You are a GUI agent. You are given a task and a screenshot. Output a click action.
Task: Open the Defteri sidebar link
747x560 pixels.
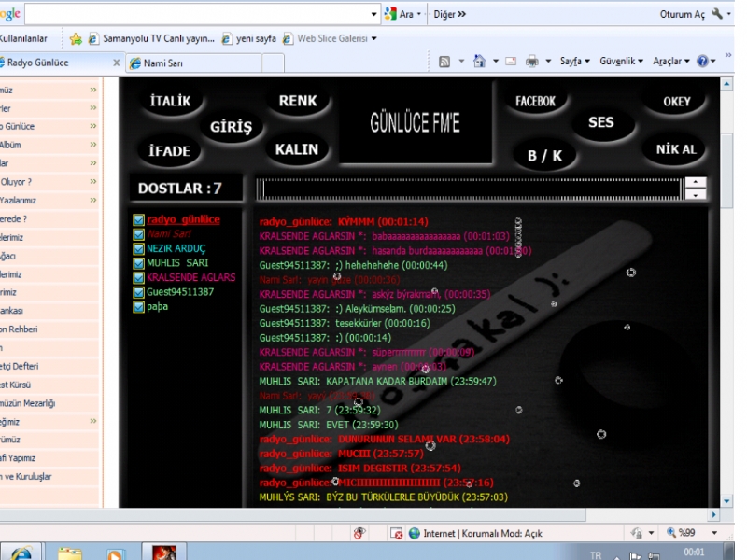[20, 366]
